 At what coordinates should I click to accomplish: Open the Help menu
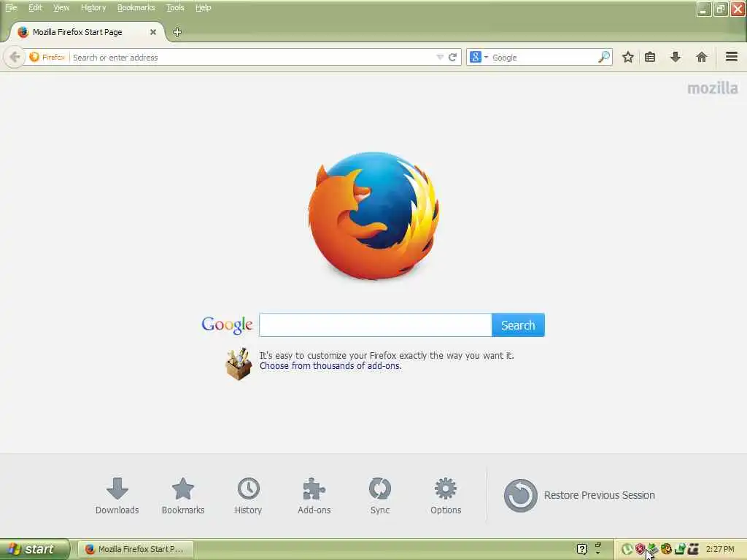203,7
